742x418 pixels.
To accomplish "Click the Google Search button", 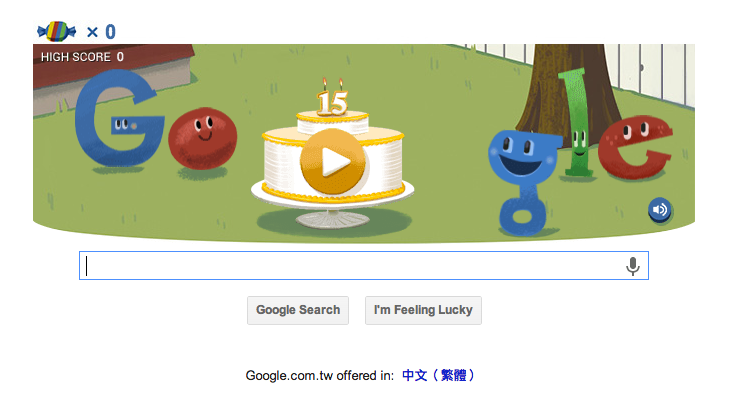I will 298,310.
